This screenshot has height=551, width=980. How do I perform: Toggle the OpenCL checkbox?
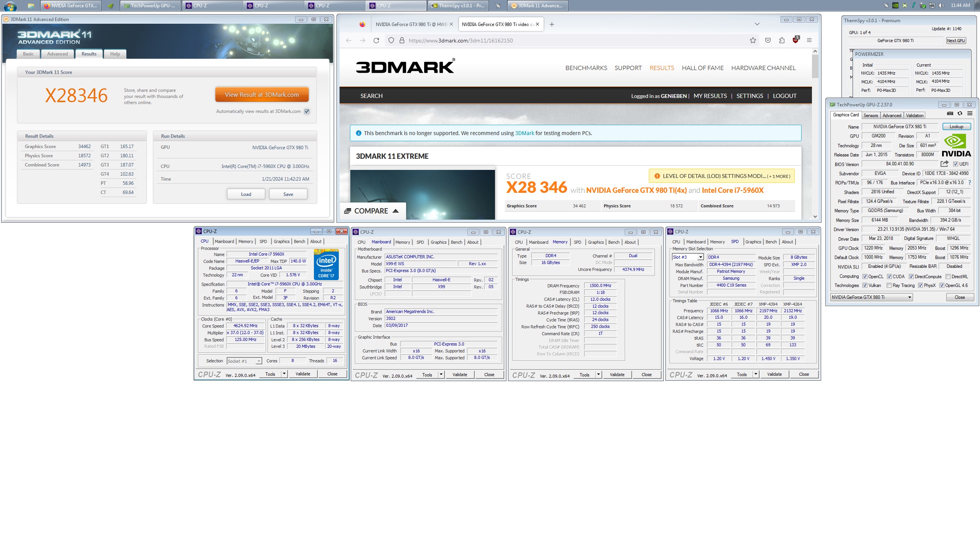(x=865, y=277)
